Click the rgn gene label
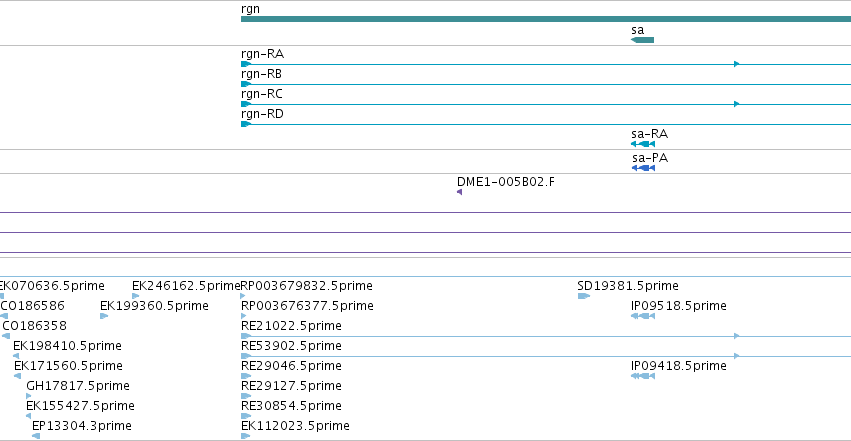 (250, 9)
